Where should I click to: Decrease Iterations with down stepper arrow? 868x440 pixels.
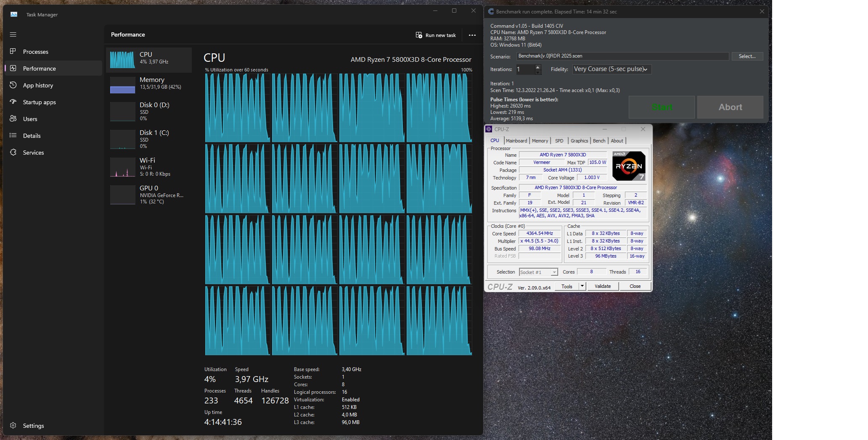(x=538, y=72)
